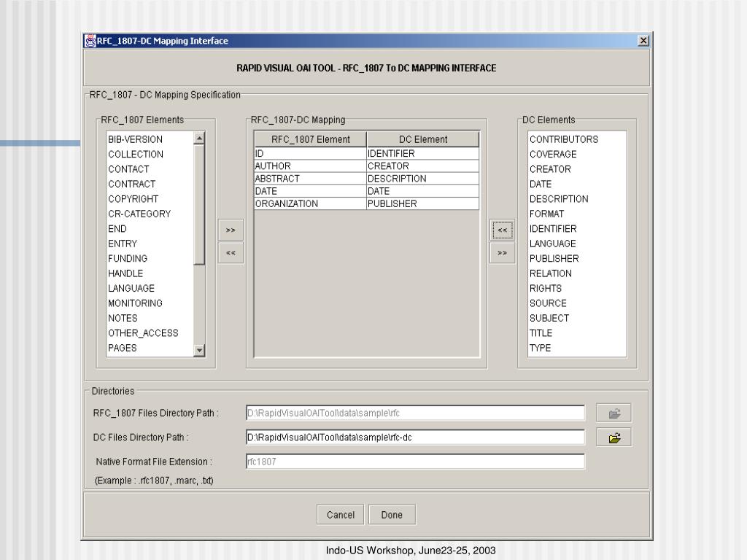
Task: Select PAGES in RFC_1807 Elements list
Action: (x=150, y=348)
